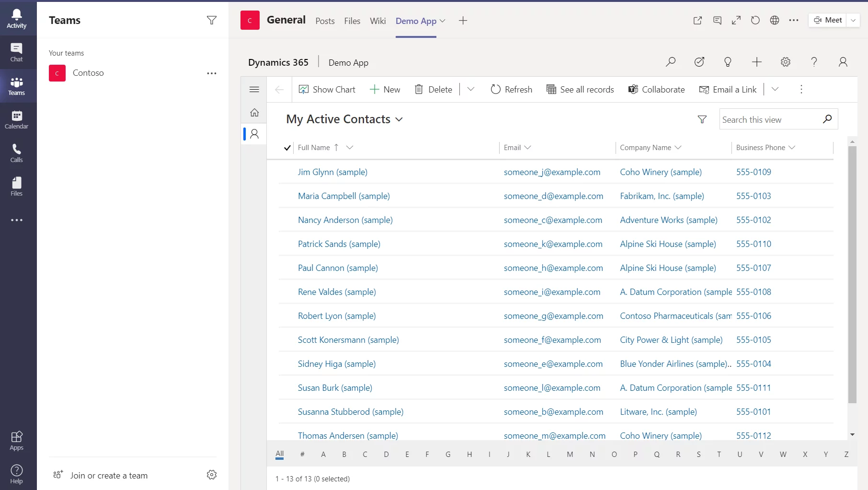The height and width of the screenshot is (490, 868).
Task: Expand the Delete split button dropdown
Action: point(471,89)
